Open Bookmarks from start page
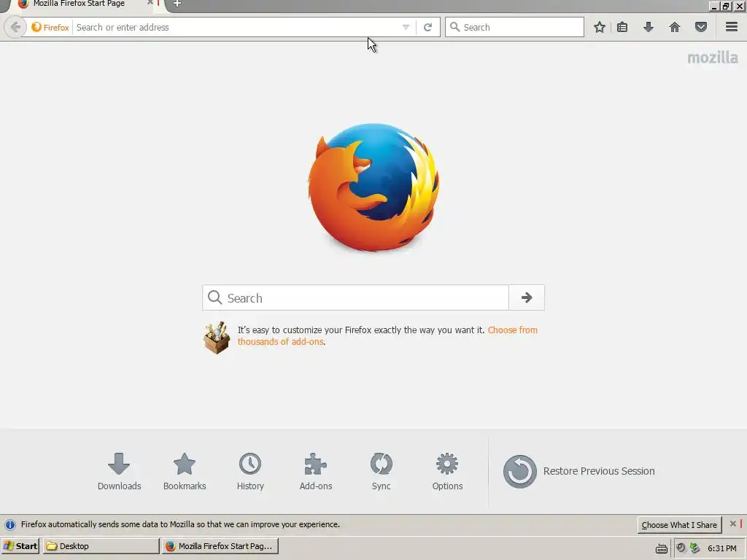This screenshot has width=747, height=560. (x=185, y=472)
